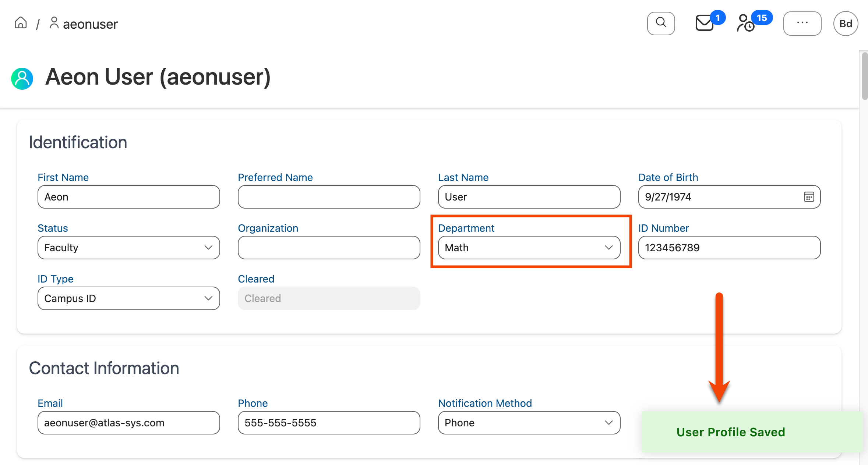868x465 pixels.
Task: Select the aeonuser breadcrumb link
Action: (90, 24)
